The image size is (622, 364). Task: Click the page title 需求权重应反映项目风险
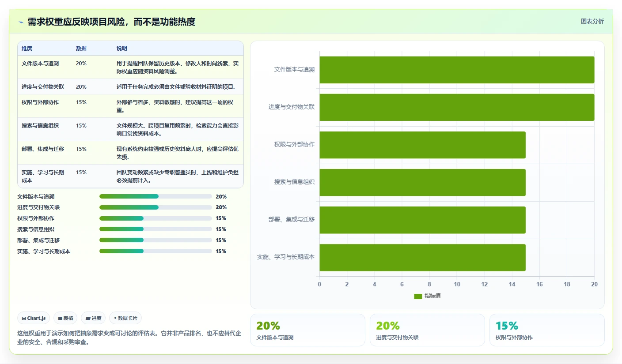pos(111,22)
